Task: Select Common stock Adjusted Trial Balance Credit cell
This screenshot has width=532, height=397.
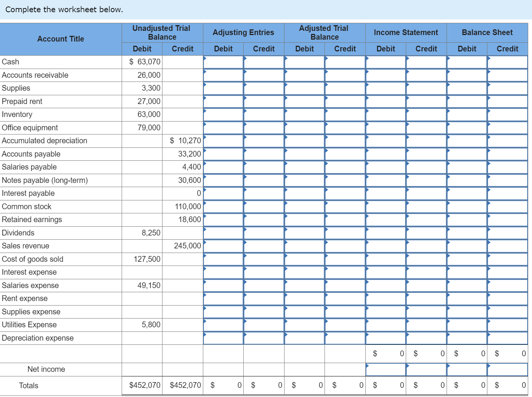Action: 345,207
